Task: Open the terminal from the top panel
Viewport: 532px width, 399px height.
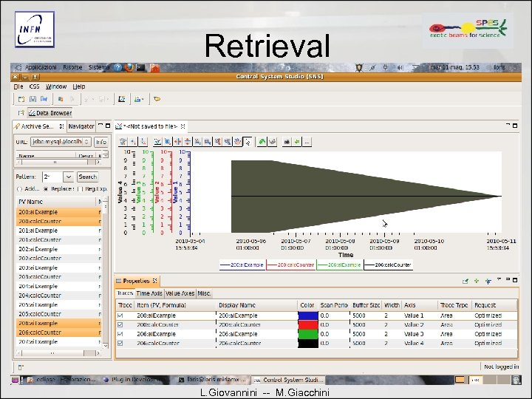Action: point(140,67)
